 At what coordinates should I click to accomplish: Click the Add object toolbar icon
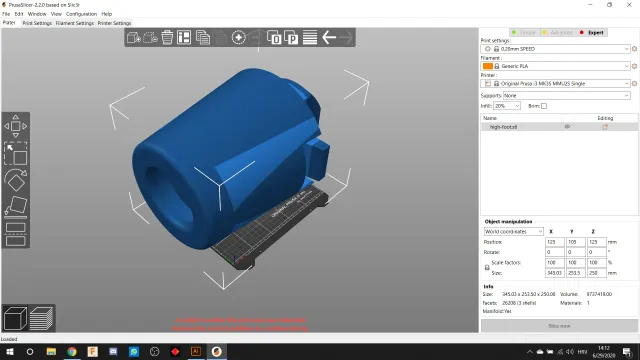(133, 38)
